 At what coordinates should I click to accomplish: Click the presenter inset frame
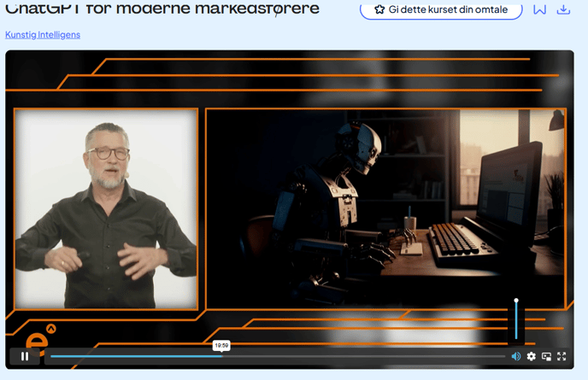[106, 209]
